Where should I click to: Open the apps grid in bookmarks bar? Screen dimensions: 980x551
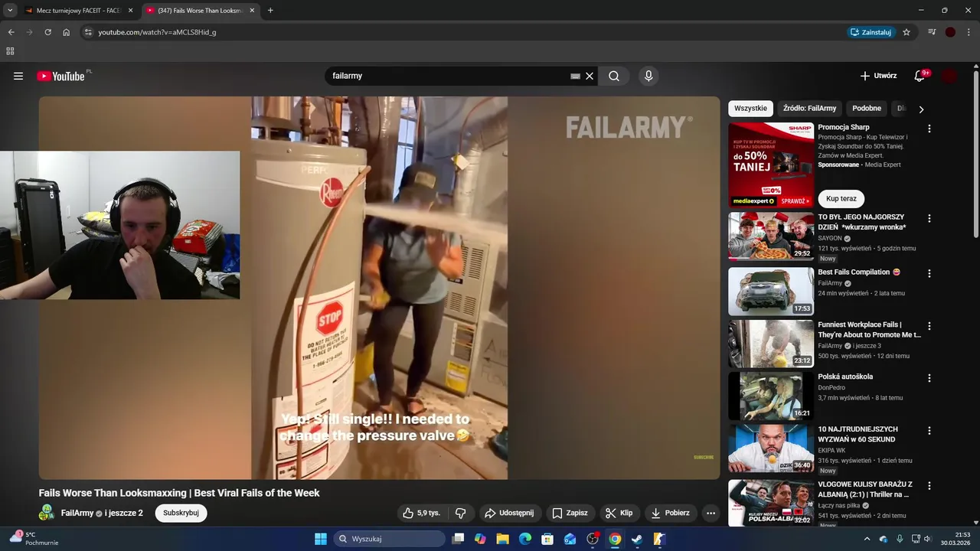[10, 51]
